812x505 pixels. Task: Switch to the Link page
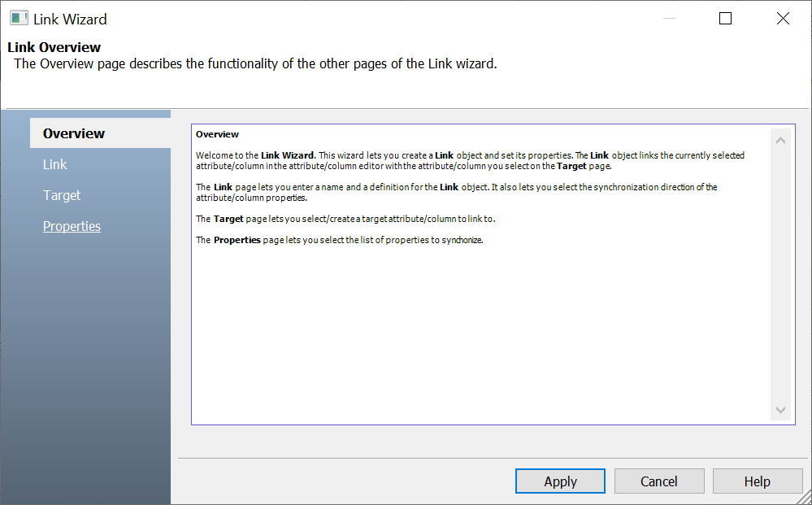click(x=55, y=164)
